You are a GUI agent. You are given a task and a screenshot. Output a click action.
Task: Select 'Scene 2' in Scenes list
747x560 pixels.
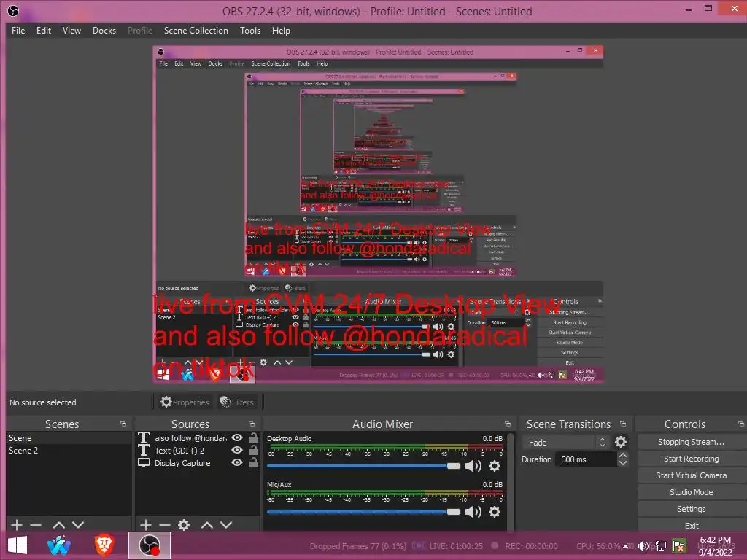[x=69, y=451]
